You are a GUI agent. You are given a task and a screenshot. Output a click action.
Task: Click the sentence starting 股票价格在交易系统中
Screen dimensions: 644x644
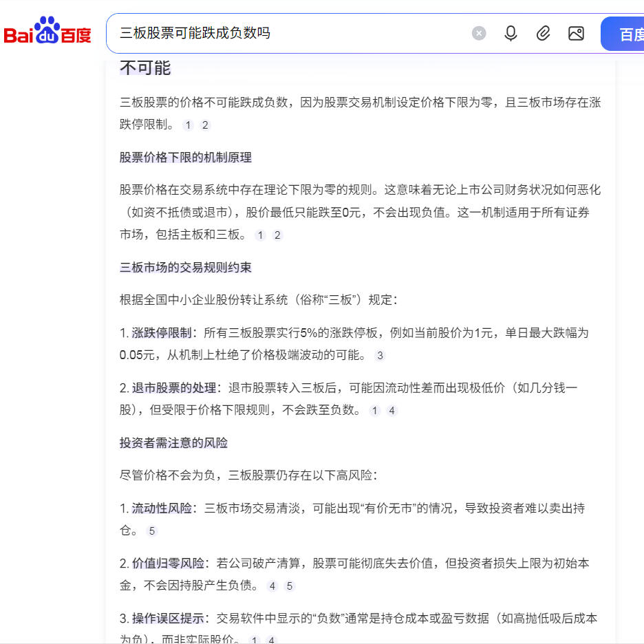(x=360, y=212)
